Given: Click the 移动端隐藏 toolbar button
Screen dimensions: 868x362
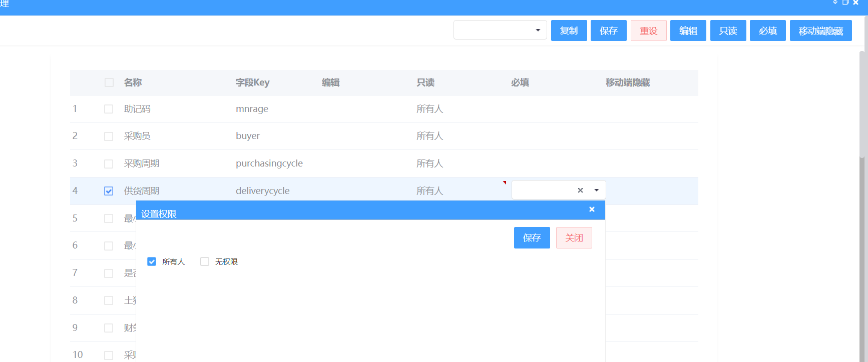Looking at the screenshot, I should pos(820,30).
